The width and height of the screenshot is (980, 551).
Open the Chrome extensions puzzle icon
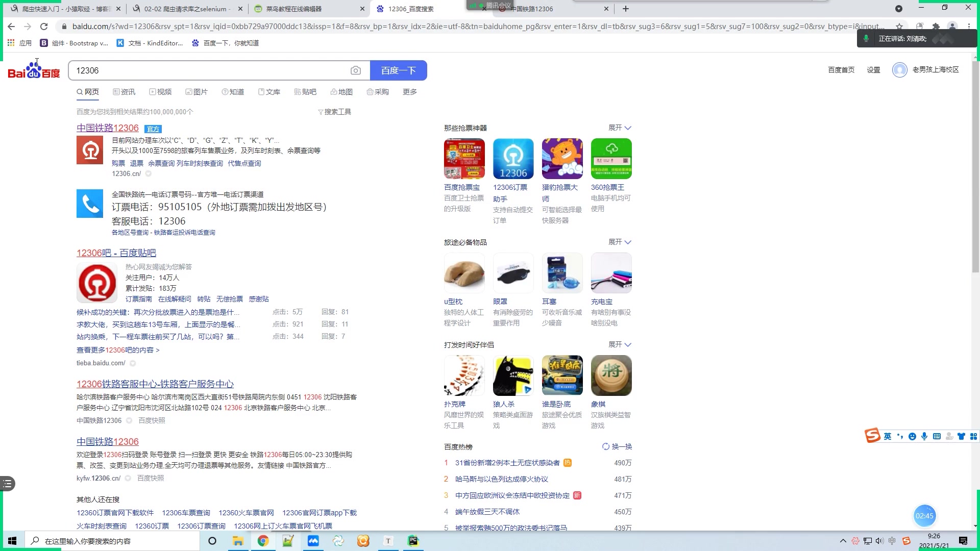pyautogui.click(x=936, y=27)
